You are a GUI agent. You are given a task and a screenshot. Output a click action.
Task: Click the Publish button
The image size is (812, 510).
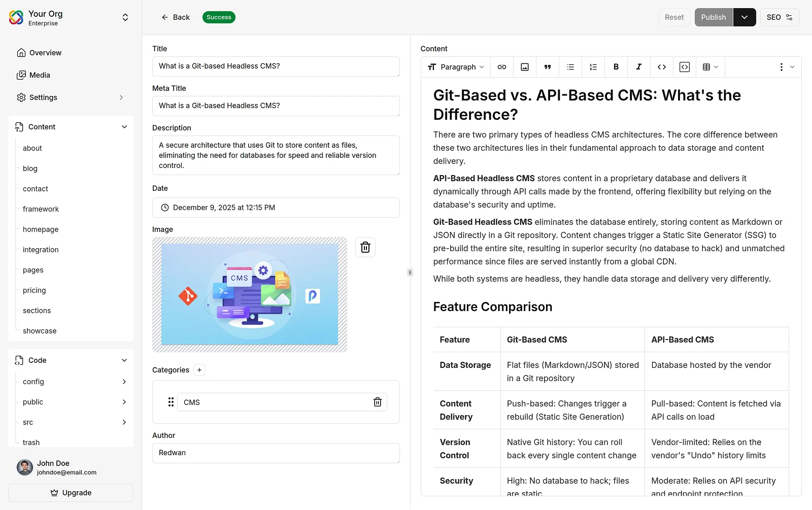[713, 17]
